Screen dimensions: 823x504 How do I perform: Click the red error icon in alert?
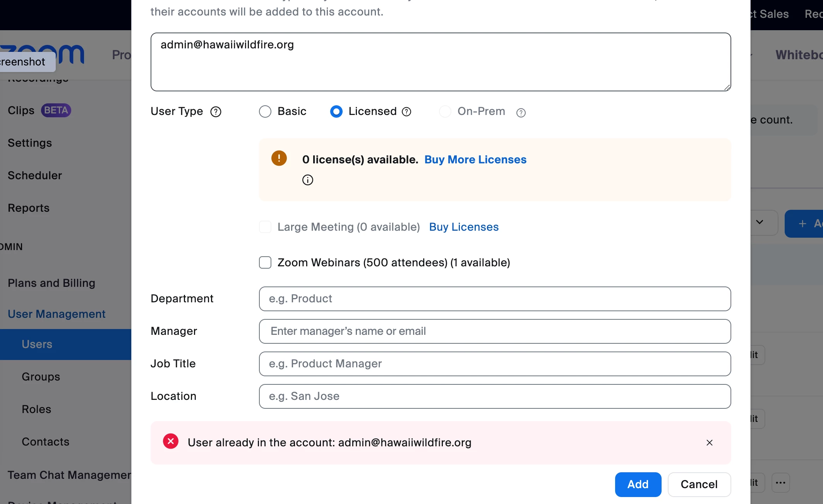coord(171,441)
